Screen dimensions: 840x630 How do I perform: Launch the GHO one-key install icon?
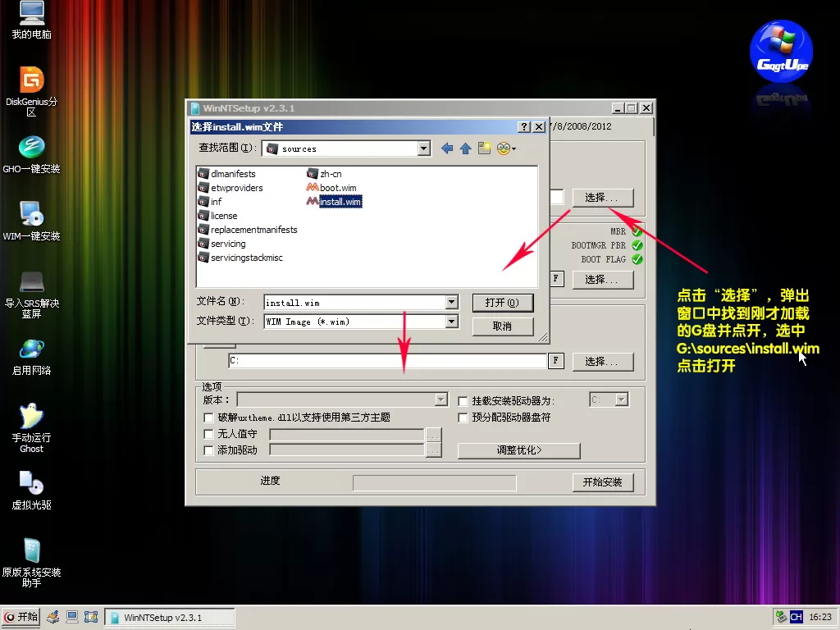(x=31, y=148)
